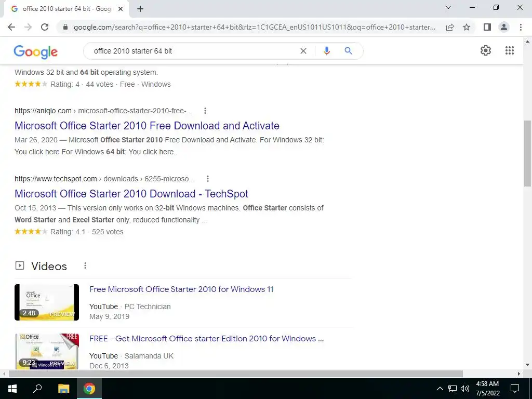Open volume control tray icon
Image resolution: width=532 pixels, height=399 pixels.
point(465,389)
